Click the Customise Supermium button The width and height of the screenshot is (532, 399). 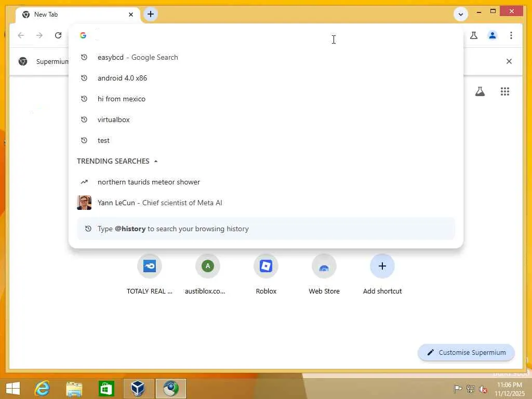click(466, 353)
